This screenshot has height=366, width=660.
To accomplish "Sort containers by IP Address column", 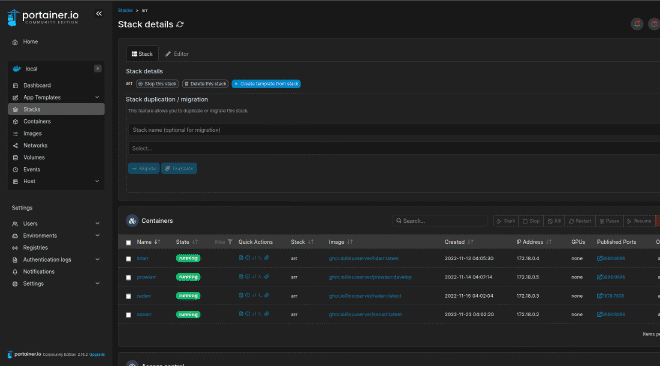I will [x=534, y=242].
